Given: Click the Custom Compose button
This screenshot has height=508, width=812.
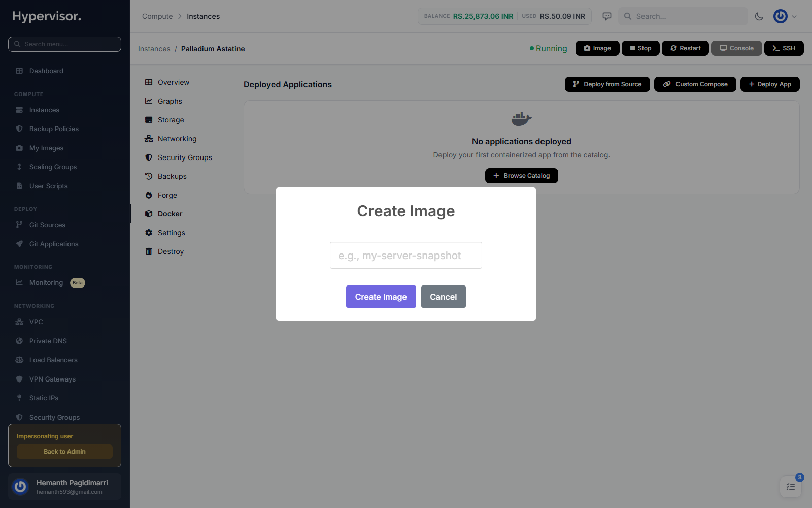Looking at the screenshot, I should 695,84.
